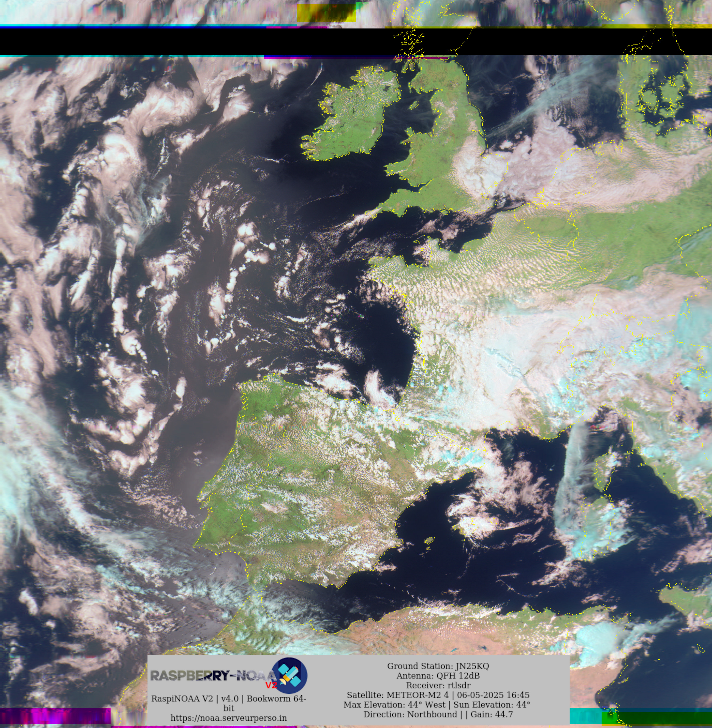Click 'Receiver: rtlsdr' line
The height and width of the screenshot is (728, 712).
[438, 685]
